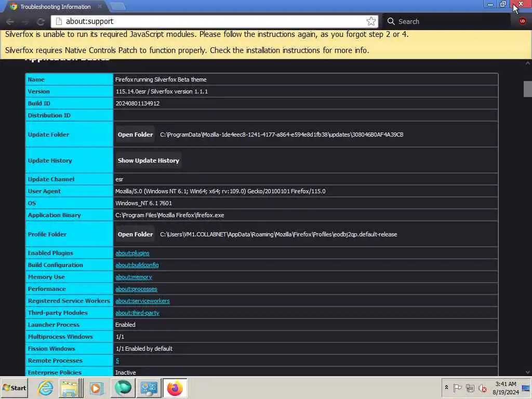Viewport: 532px width, 399px height.
Task: Click the search magnifier icon
Action: point(391,21)
